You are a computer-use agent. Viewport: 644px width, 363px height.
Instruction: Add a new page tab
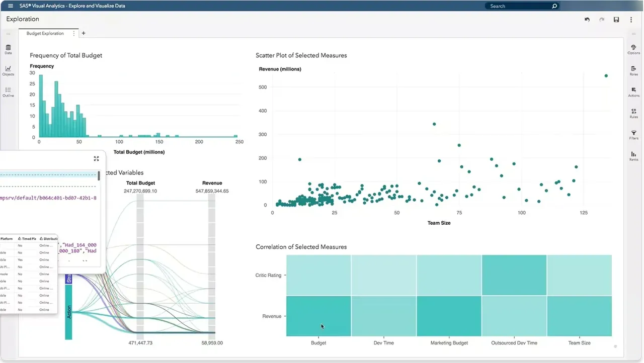tap(84, 33)
